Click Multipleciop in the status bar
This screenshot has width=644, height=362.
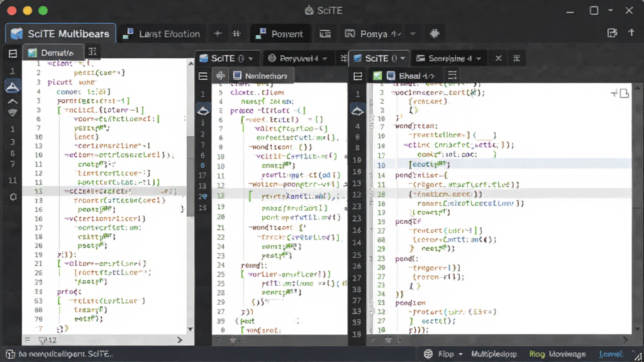coord(494,354)
